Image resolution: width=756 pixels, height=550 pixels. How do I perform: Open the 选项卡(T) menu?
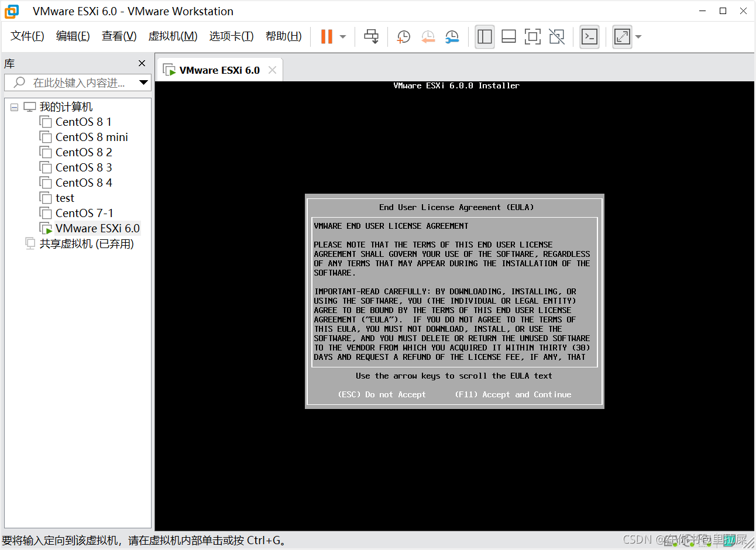click(231, 36)
